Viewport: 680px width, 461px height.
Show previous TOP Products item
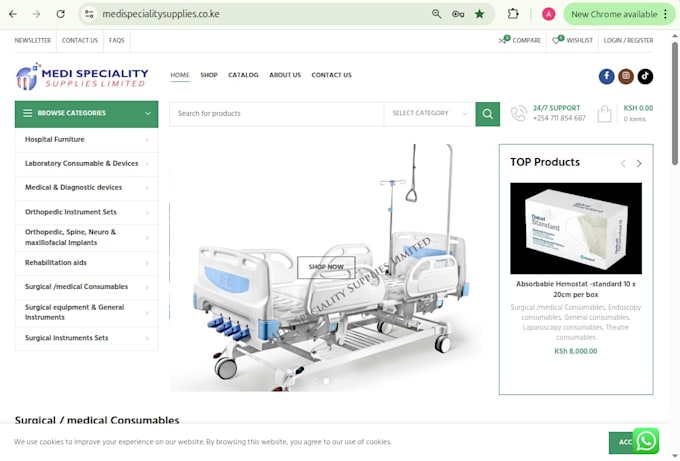point(623,163)
